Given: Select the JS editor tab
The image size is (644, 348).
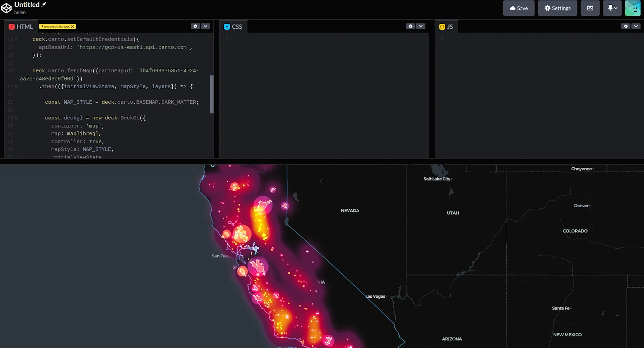Looking at the screenshot, I should [446, 27].
